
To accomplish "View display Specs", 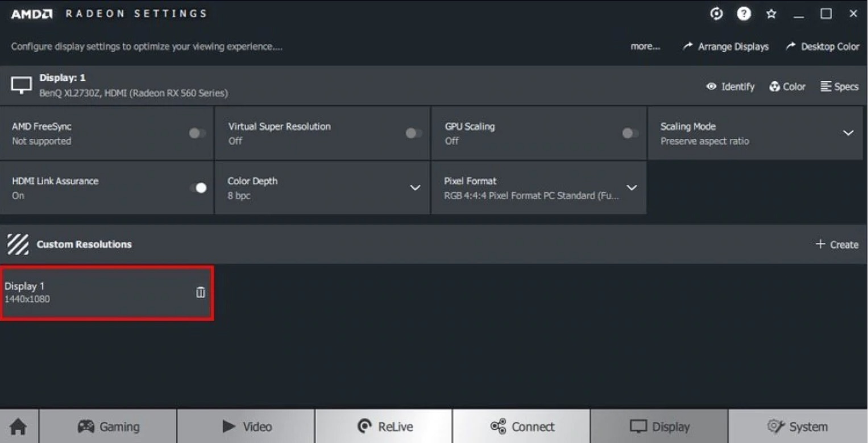I will tap(840, 86).
